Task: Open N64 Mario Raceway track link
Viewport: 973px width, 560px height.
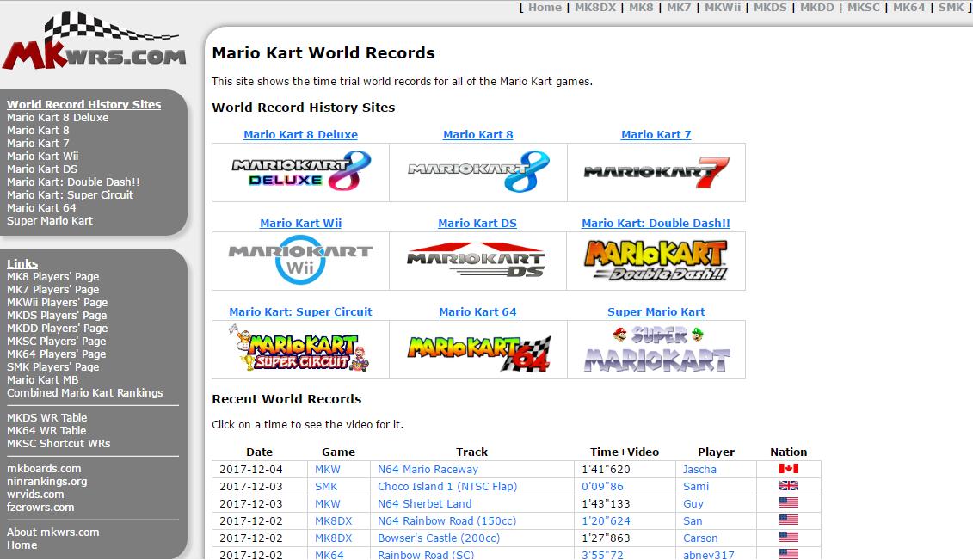Action: click(x=428, y=470)
